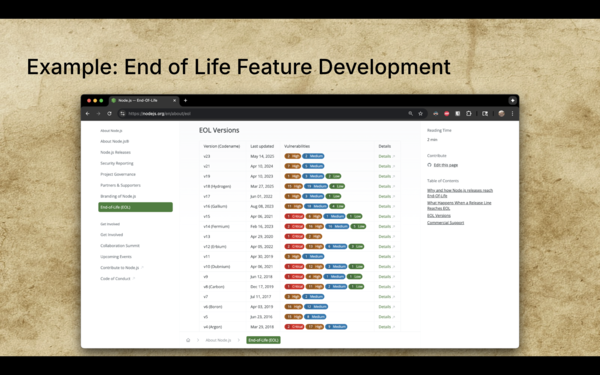Click the GitHub icon beside Edit this page
Image resolution: width=600 pixels, height=375 pixels.
(429, 165)
